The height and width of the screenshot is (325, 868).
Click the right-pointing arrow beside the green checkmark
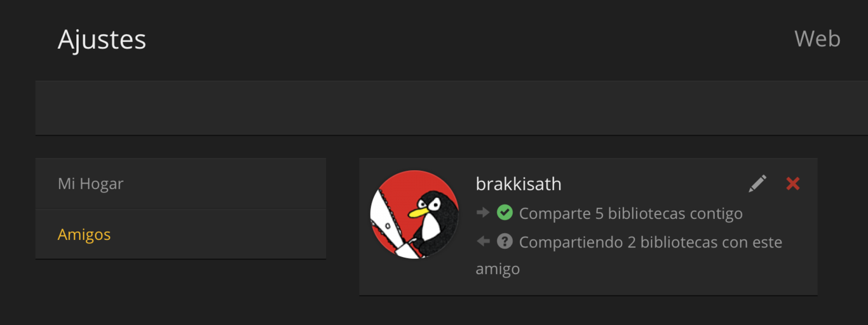coord(483,213)
